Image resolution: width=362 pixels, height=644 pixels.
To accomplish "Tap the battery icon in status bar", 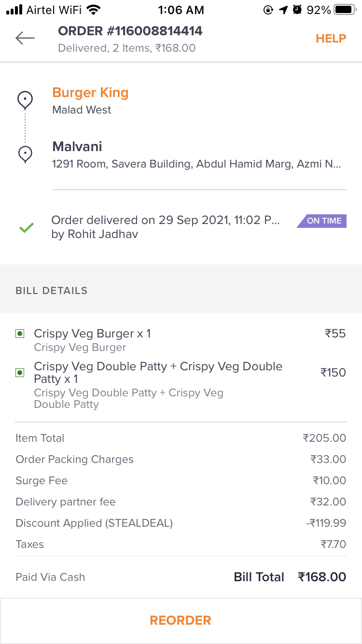I will coord(345,10).
